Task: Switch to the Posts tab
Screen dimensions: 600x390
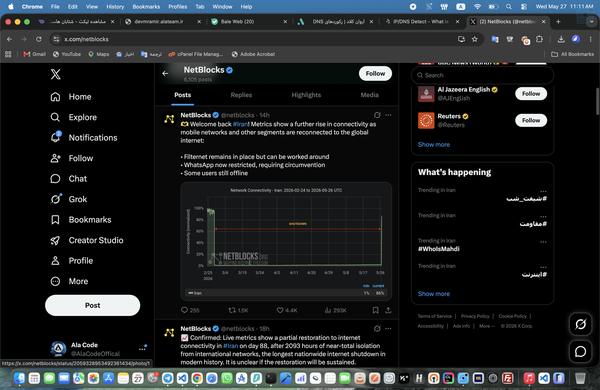Action: 183,95
